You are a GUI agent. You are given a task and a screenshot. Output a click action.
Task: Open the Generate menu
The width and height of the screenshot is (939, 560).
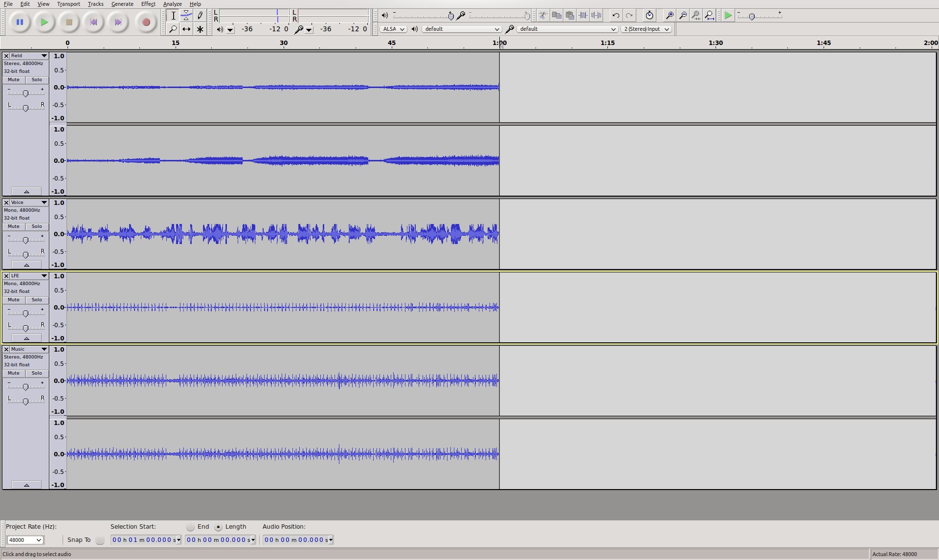[x=122, y=4]
